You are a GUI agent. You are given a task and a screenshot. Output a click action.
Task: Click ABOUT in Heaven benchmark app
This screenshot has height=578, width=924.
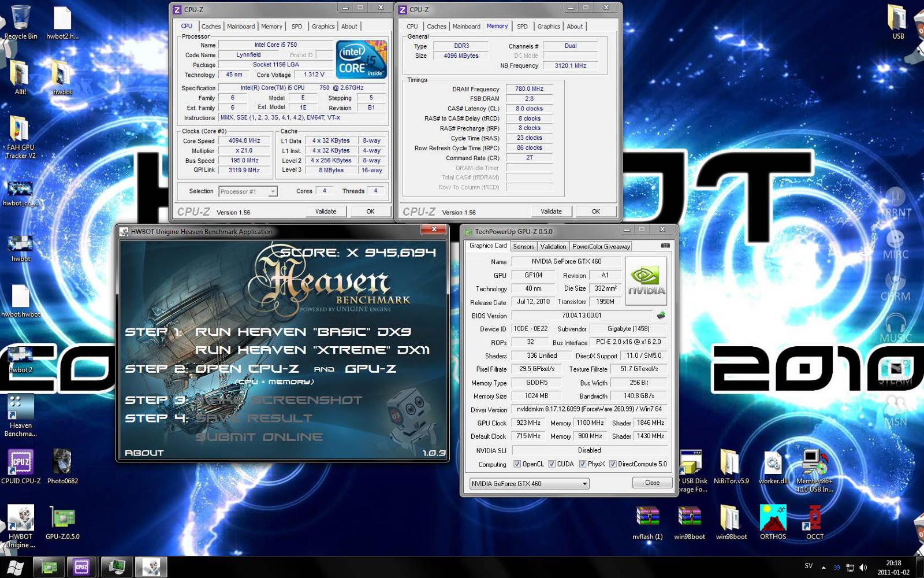(x=144, y=453)
